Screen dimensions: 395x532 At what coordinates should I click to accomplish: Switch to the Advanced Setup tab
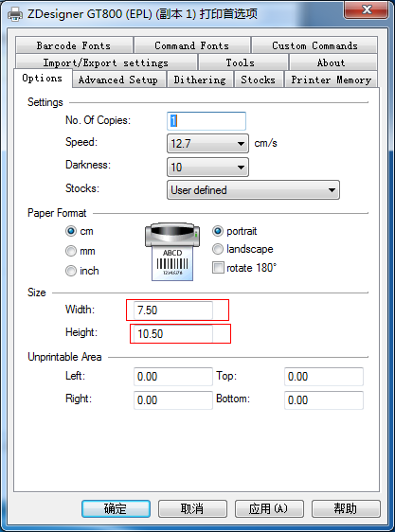click(118, 80)
